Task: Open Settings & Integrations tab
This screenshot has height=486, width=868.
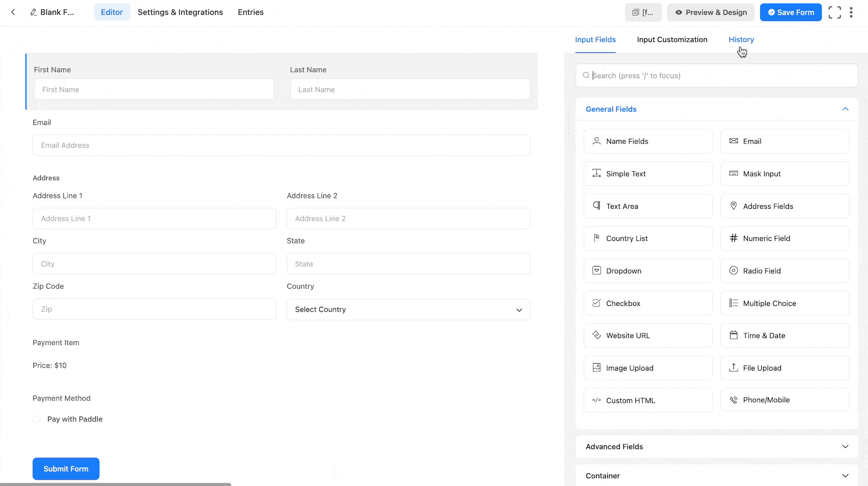Action: coord(180,12)
